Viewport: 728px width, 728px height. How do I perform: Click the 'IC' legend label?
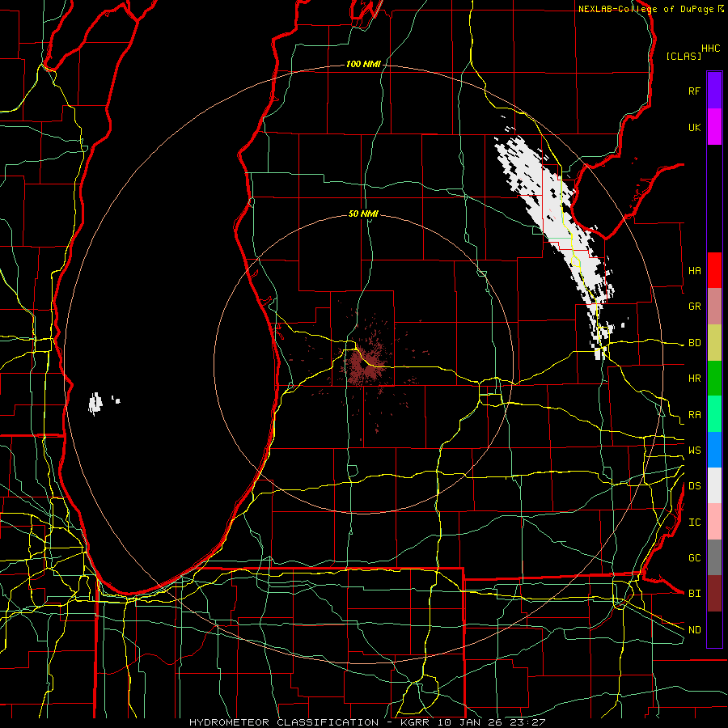tap(694, 523)
